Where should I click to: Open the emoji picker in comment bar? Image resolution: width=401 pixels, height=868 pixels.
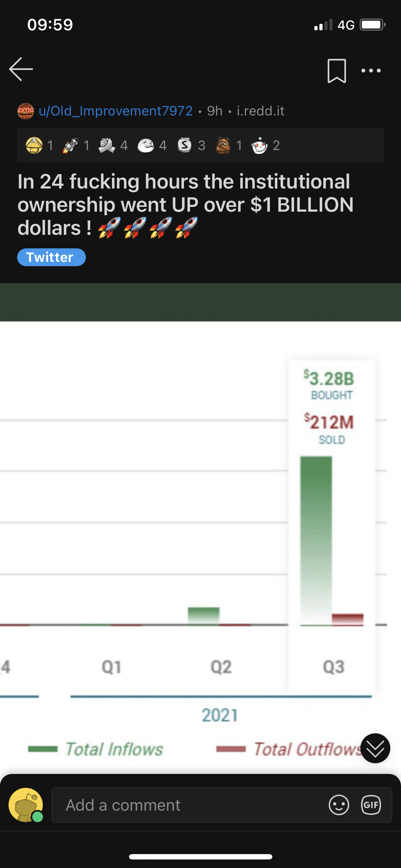[x=339, y=805]
